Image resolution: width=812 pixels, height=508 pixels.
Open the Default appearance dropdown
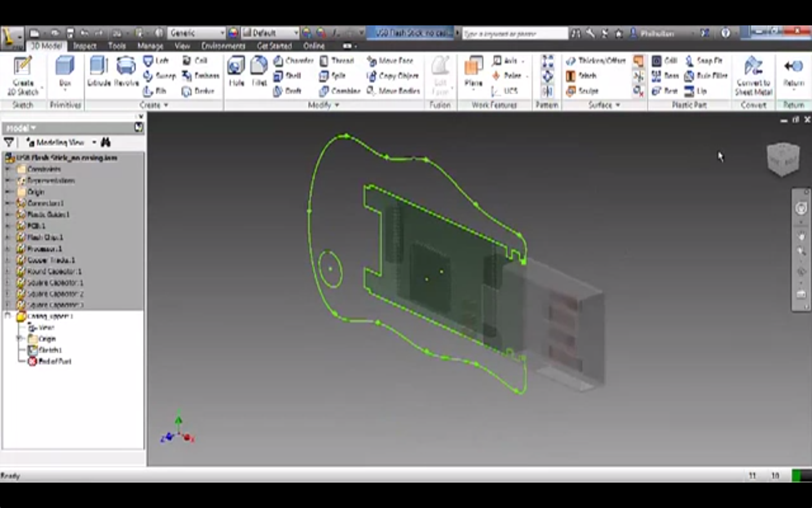[x=270, y=33]
